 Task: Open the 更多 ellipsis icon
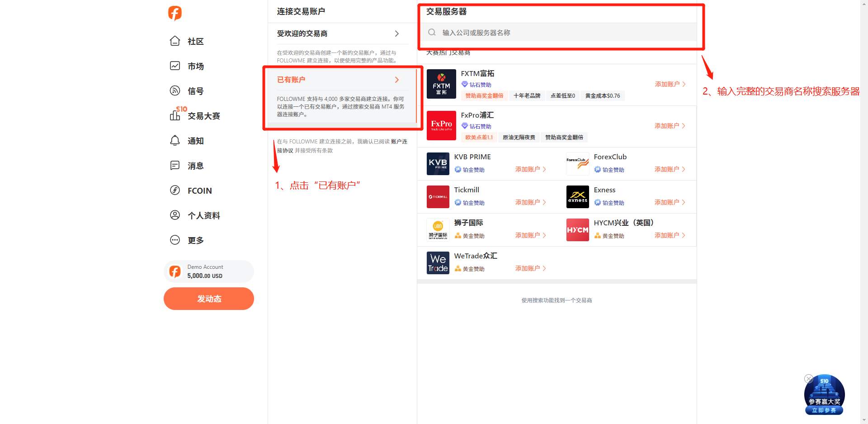pyautogui.click(x=175, y=240)
